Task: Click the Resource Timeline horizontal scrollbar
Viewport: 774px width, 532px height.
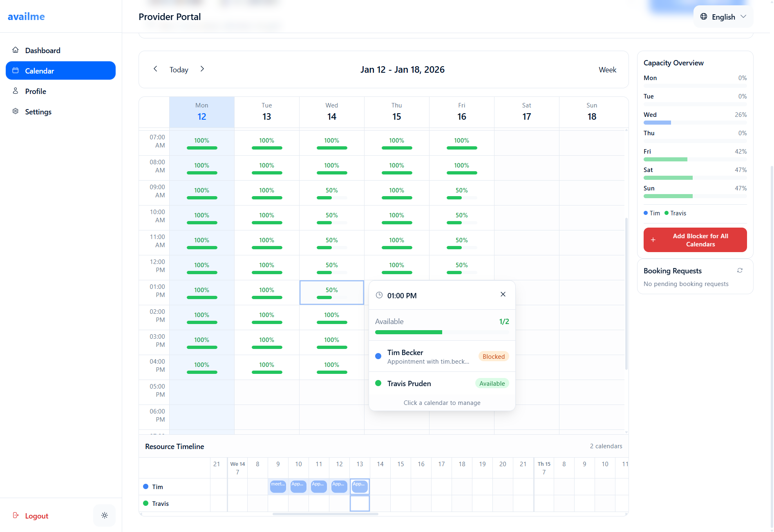Action: click(x=325, y=514)
